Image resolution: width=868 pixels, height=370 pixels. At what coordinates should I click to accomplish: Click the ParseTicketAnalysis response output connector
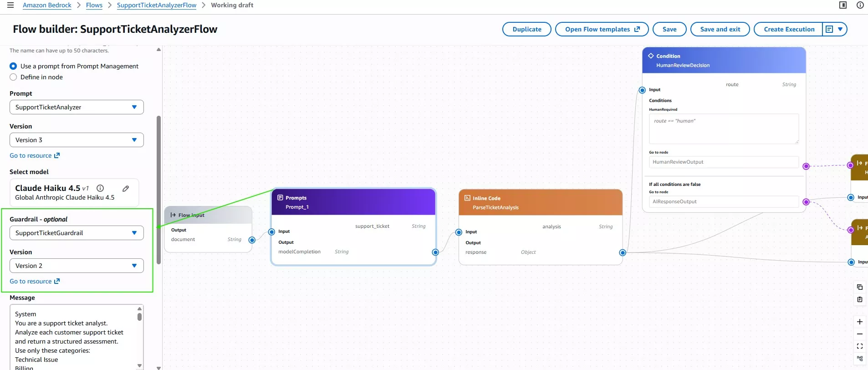point(623,252)
